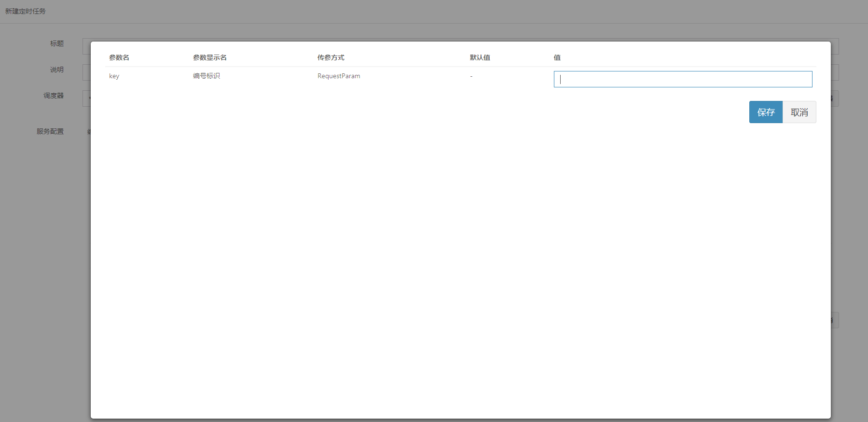The image size is (868, 422).
Task: Click the 新建定时任务 page title
Action: 26,11
